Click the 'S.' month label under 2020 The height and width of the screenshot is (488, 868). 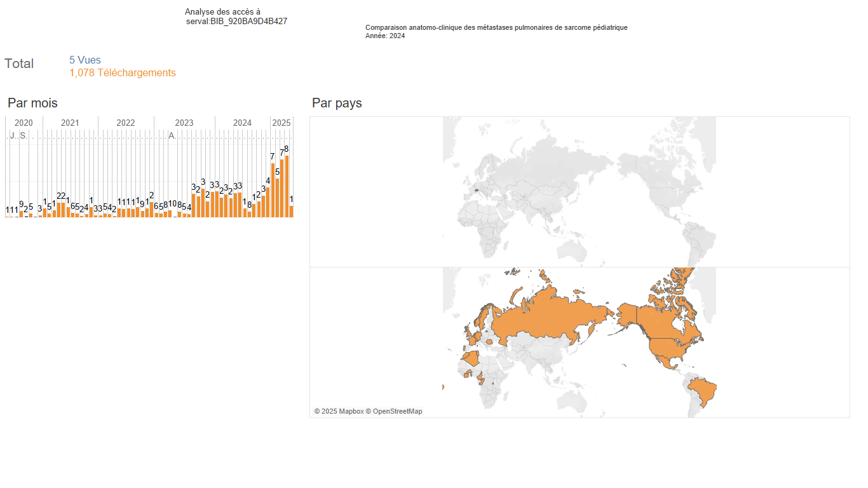click(24, 135)
